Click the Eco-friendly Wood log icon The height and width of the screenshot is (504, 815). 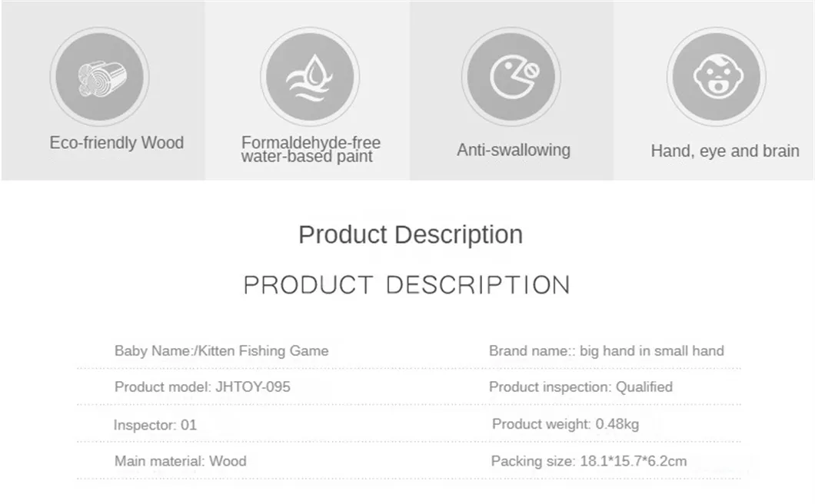pyautogui.click(x=100, y=76)
